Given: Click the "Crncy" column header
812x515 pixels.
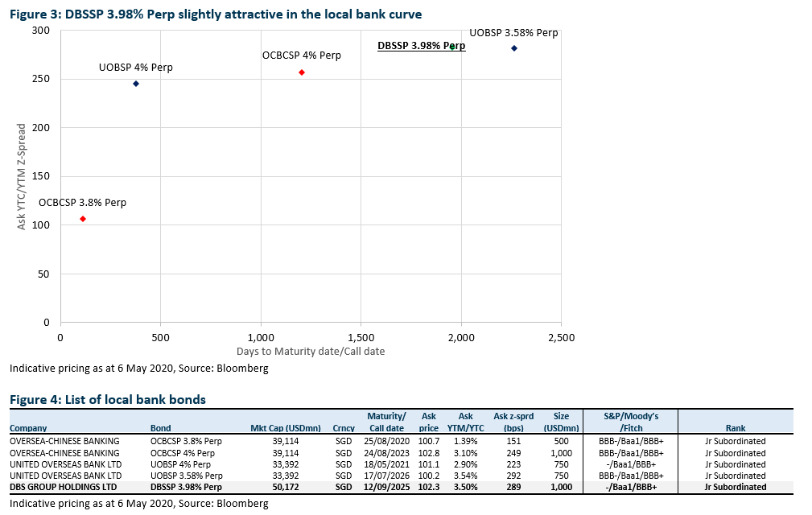Looking at the screenshot, I should pos(344,428).
